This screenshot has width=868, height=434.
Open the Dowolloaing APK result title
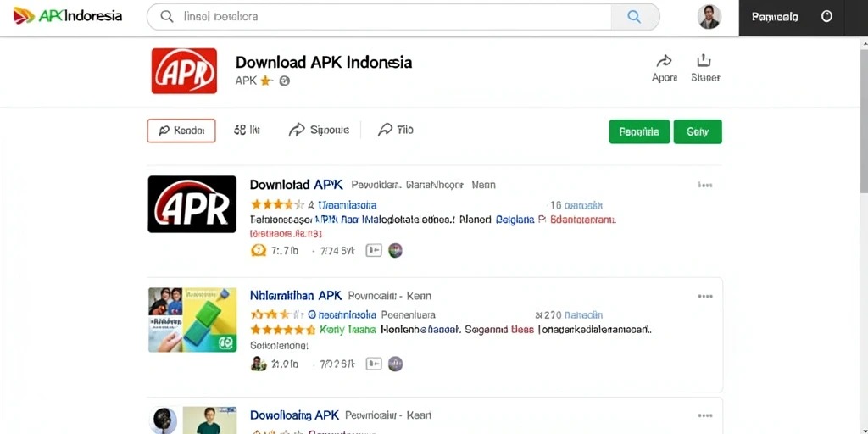pos(294,415)
